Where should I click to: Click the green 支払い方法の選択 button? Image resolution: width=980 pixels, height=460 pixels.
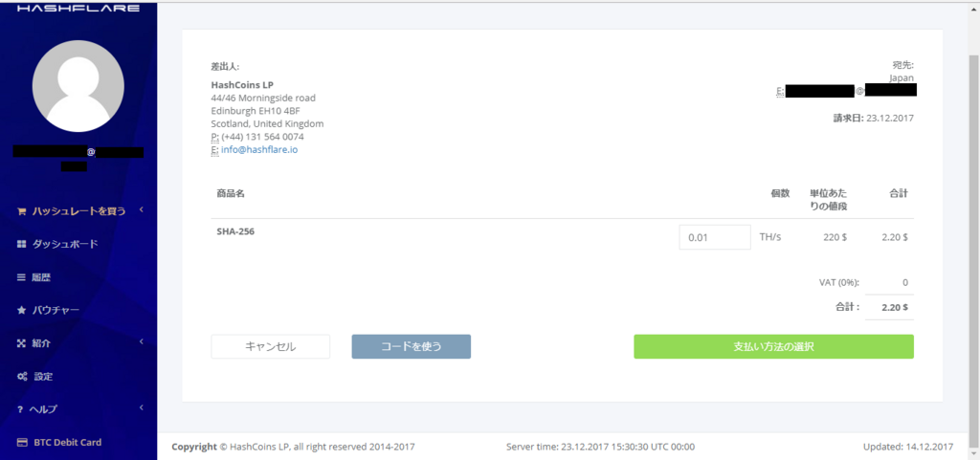(x=773, y=346)
